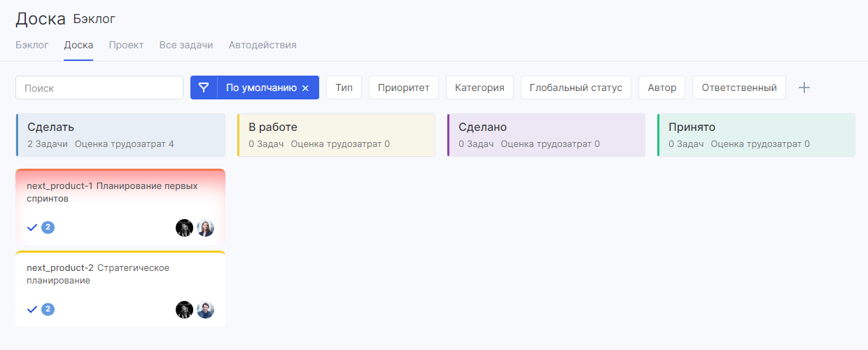Click the Бэклог title next to Доска
868x350 pixels.
tap(94, 19)
